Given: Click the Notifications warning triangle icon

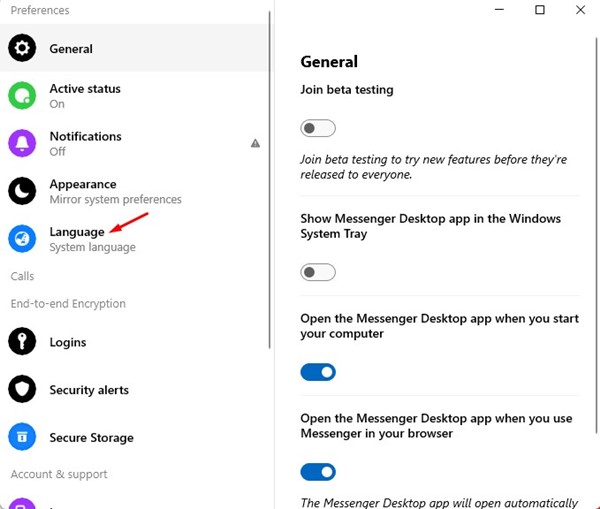Looking at the screenshot, I should pos(255,143).
